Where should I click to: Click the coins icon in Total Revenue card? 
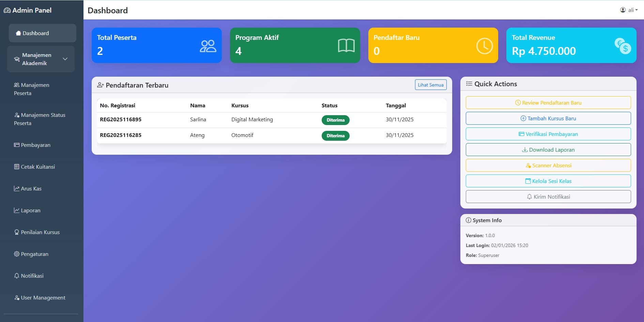623,46
